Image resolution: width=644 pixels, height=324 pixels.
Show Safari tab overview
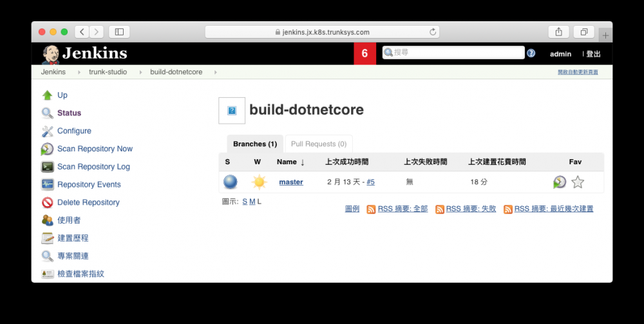[x=583, y=32]
